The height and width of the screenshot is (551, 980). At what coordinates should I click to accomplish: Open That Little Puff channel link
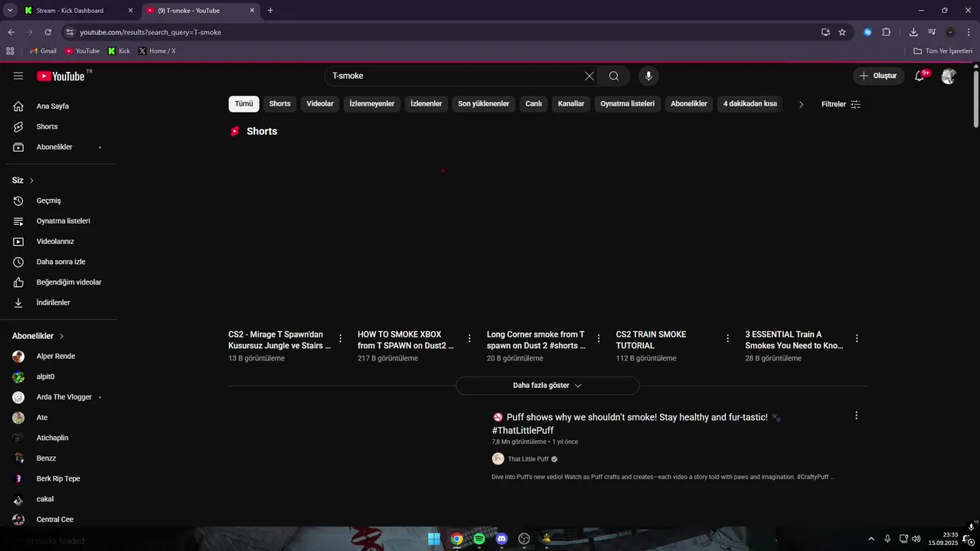click(x=528, y=459)
